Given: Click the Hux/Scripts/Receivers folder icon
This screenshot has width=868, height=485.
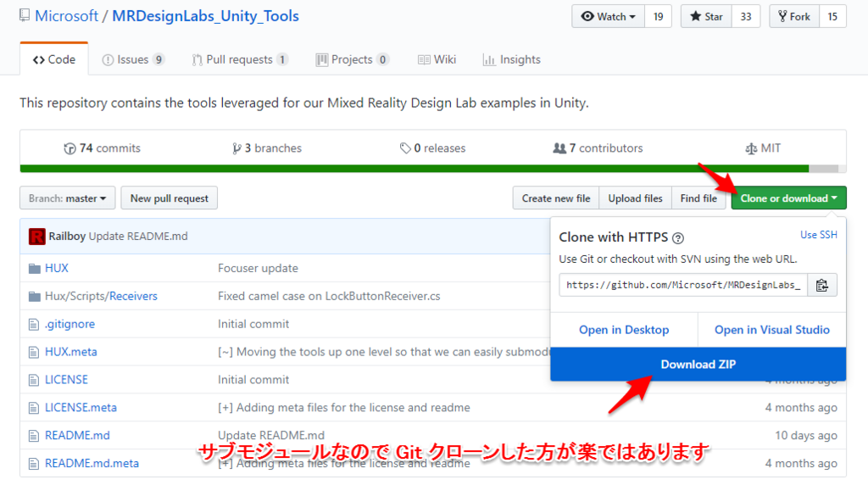Looking at the screenshot, I should click(34, 297).
